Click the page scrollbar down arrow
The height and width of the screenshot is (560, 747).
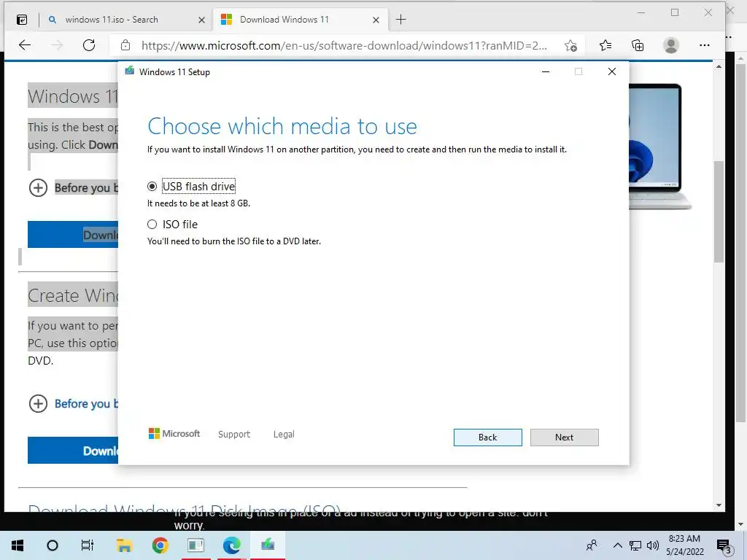click(x=719, y=505)
